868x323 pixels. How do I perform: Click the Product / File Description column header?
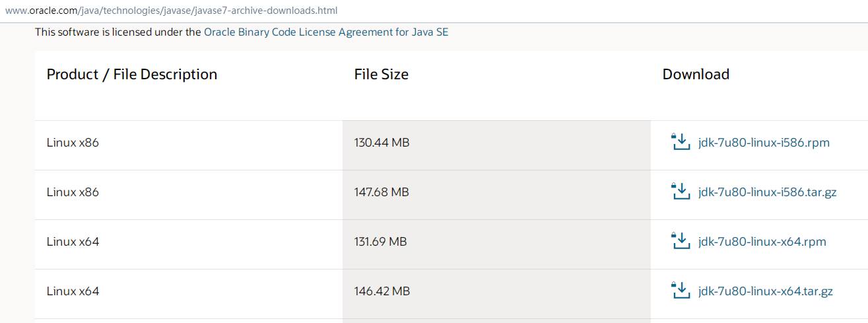pyautogui.click(x=132, y=74)
